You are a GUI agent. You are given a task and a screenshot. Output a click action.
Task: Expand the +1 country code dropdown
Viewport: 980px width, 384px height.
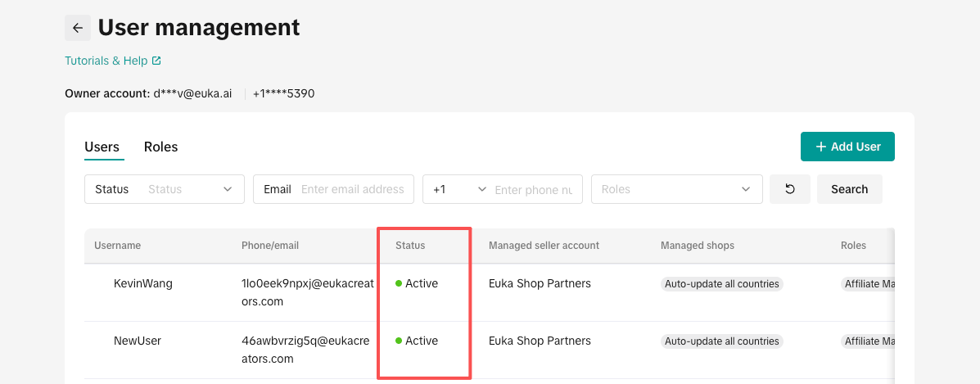(x=458, y=189)
